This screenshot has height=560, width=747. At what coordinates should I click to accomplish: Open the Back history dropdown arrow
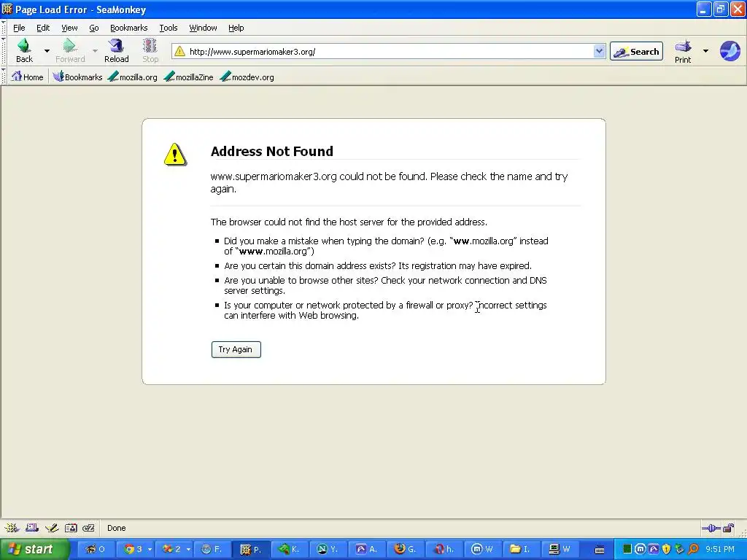click(x=47, y=51)
